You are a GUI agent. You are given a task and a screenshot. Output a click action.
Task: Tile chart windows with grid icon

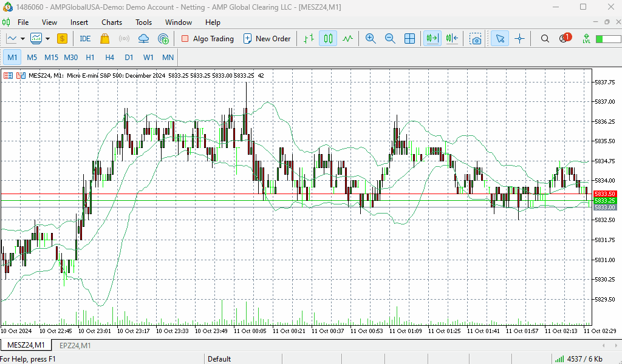click(410, 38)
